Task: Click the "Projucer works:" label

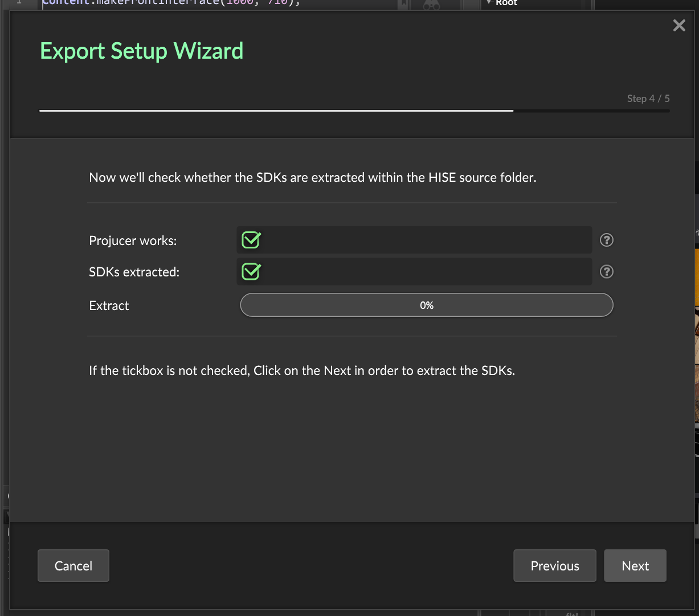Action: click(x=133, y=241)
